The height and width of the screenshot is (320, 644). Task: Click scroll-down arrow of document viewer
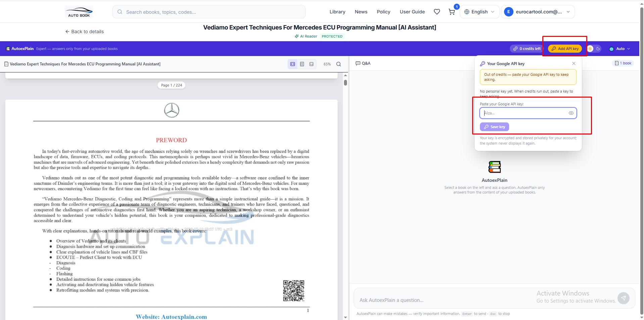pos(345,317)
